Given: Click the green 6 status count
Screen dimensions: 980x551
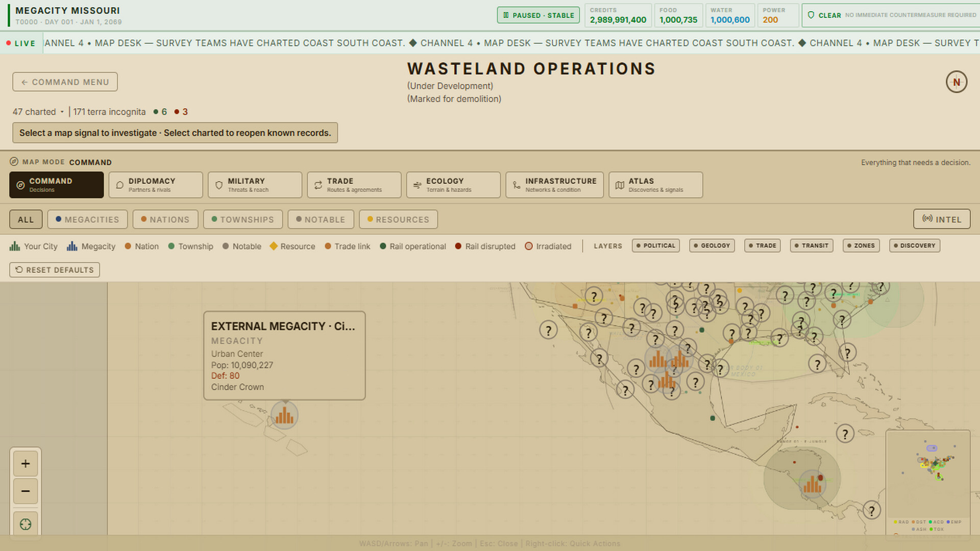Looking at the screenshot, I should click(x=160, y=112).
